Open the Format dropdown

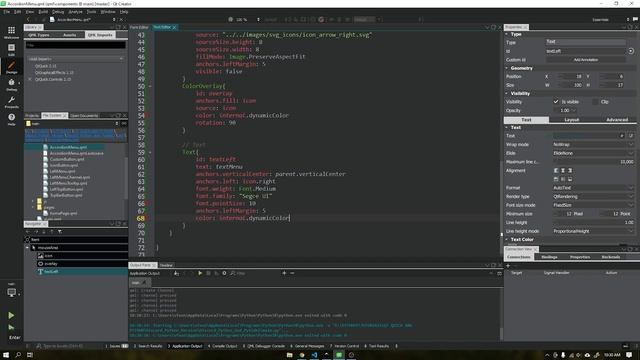click(x=593, y=188)
